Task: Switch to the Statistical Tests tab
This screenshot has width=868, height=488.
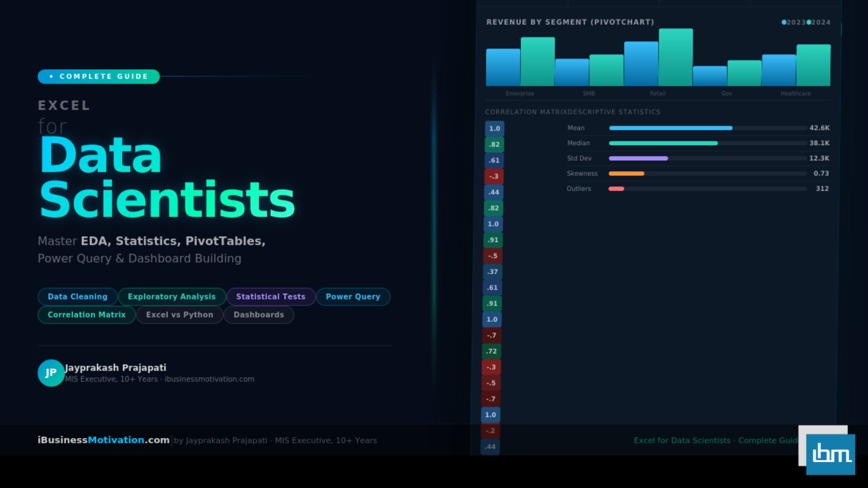Action: pyautogui.click(x=270, y=296)
